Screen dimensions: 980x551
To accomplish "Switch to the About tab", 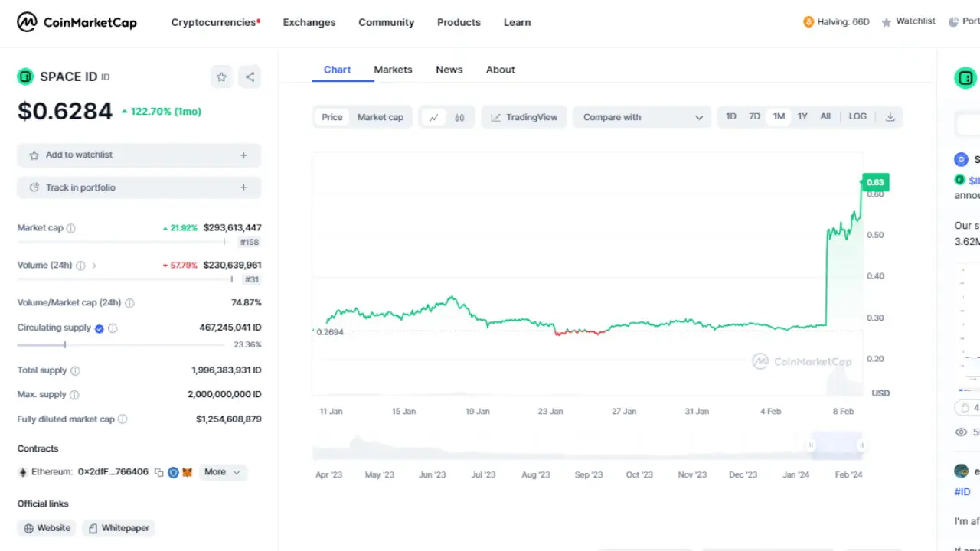I will pyautogui.click(x=501, y=70).
